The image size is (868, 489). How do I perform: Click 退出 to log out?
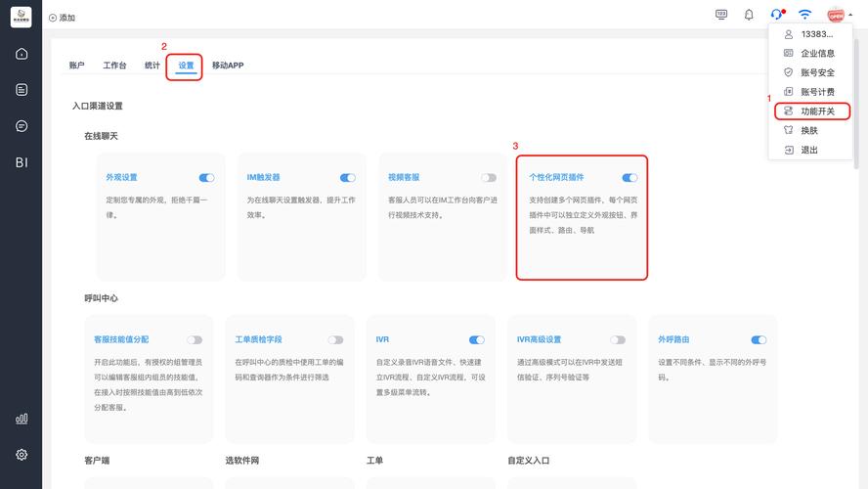pyautogui.click(x=809, y=150)
